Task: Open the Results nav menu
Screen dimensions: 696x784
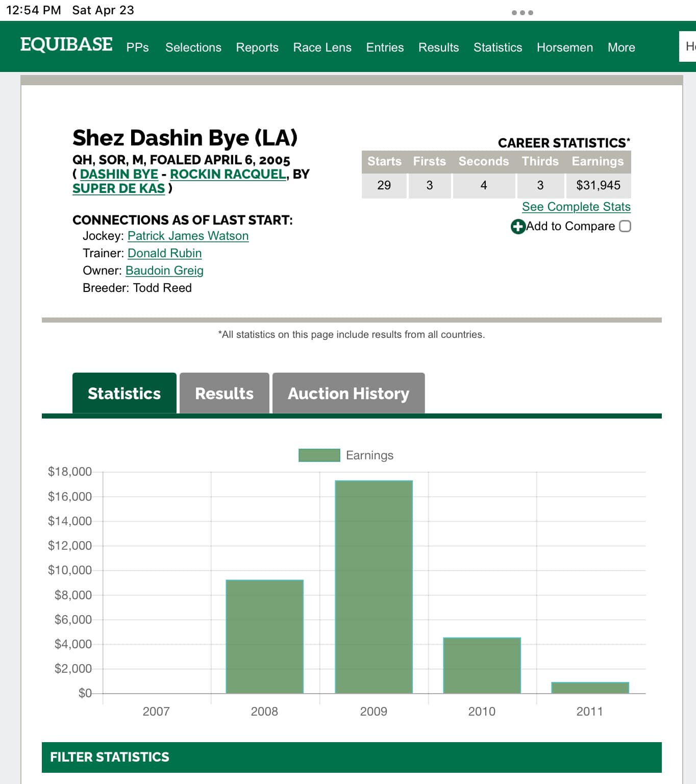Action: (439, 47)
